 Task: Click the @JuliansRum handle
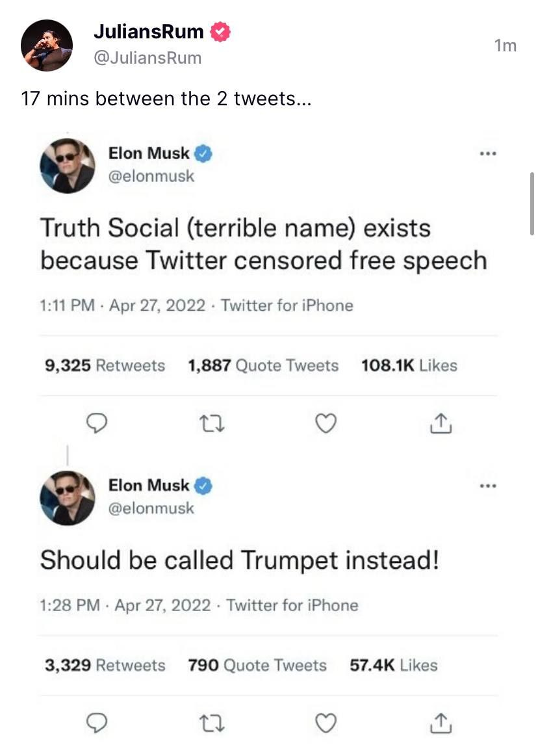pyautogui.click(x=147, y=58)
